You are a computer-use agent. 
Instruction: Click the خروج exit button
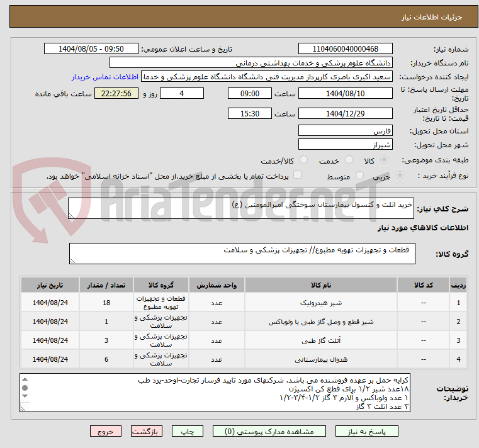(x=105, y=432)
